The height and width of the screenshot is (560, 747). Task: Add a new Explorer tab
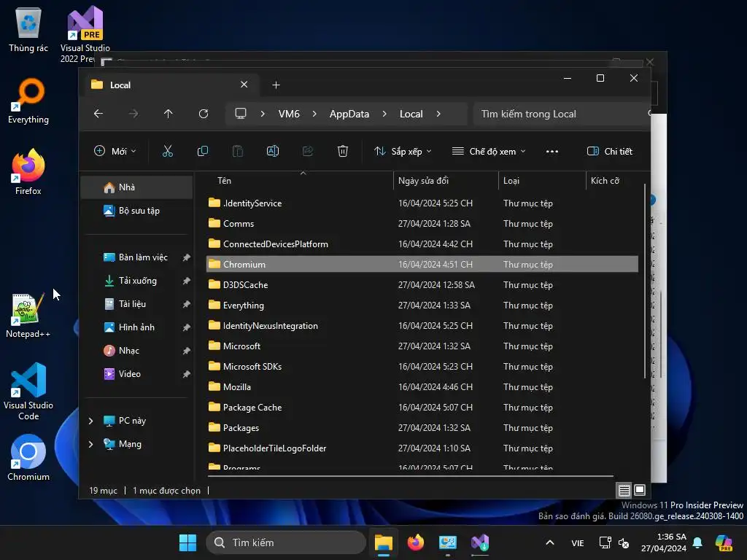tap(276, 85)
